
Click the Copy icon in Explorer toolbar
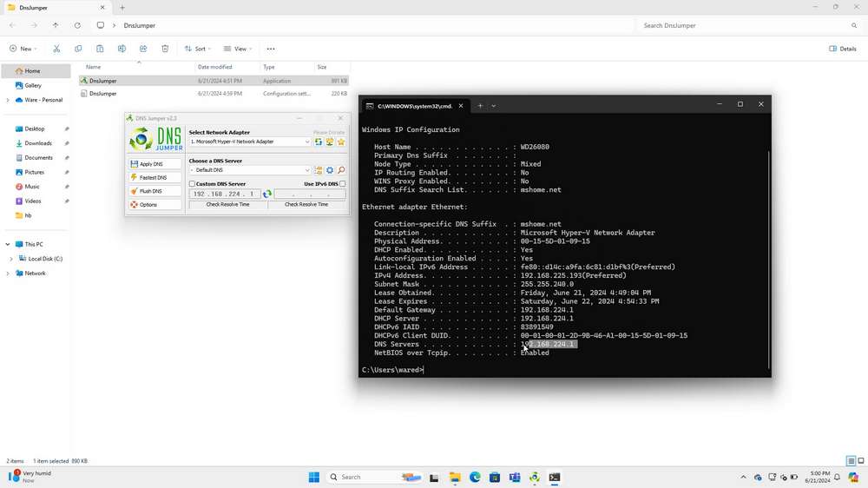pos(78,49)
